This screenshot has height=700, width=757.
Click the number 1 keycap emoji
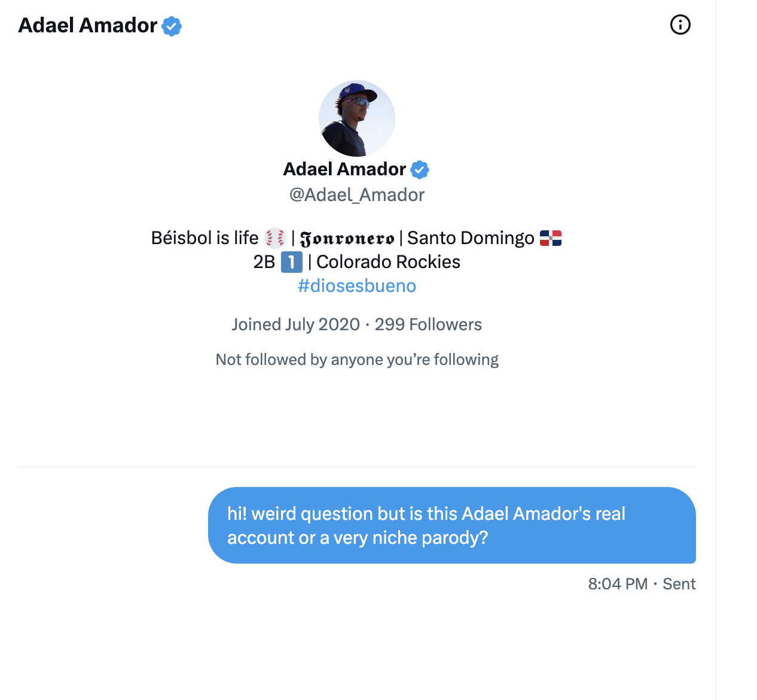291,262
